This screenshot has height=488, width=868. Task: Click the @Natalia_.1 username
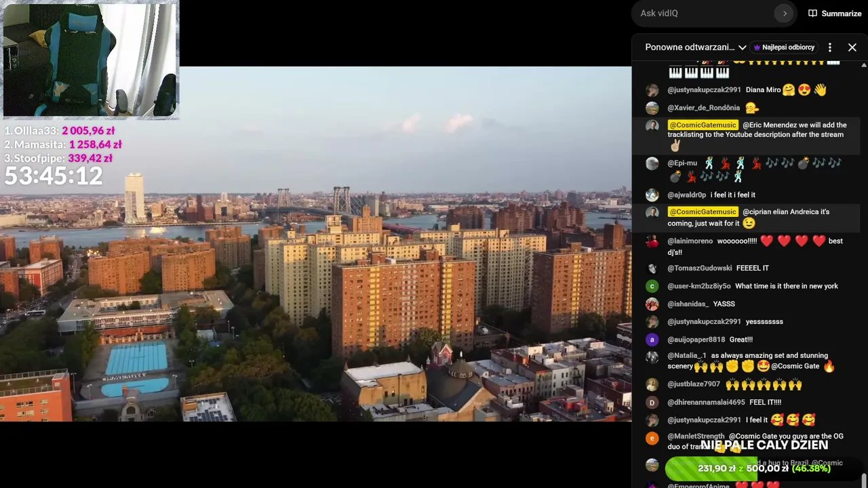tap(687, 356)
